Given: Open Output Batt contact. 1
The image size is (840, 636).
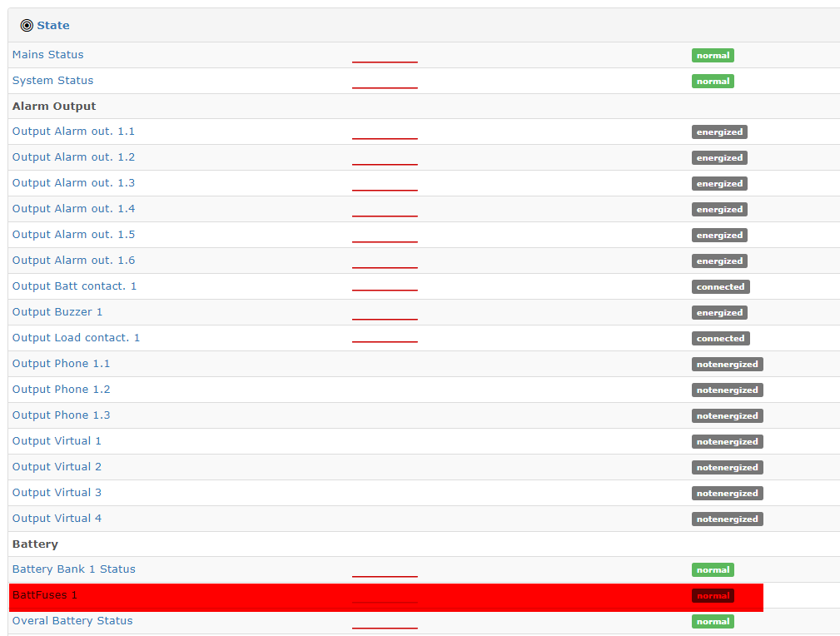Looking at the screenshot, I should [x=74, y=286].
